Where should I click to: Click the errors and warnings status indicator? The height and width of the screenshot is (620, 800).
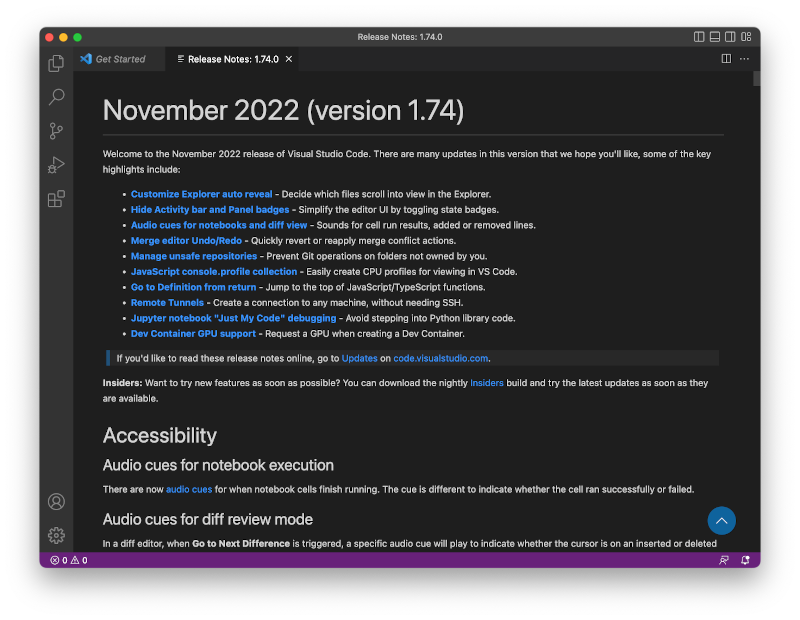click(x=69, y=561)
